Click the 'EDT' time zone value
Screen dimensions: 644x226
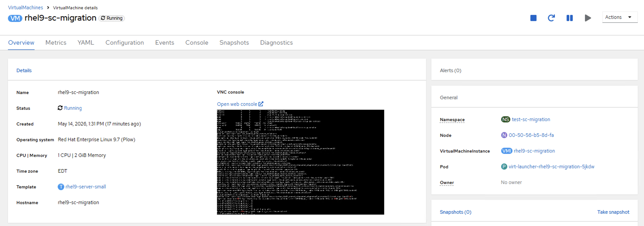pos(62,171)
